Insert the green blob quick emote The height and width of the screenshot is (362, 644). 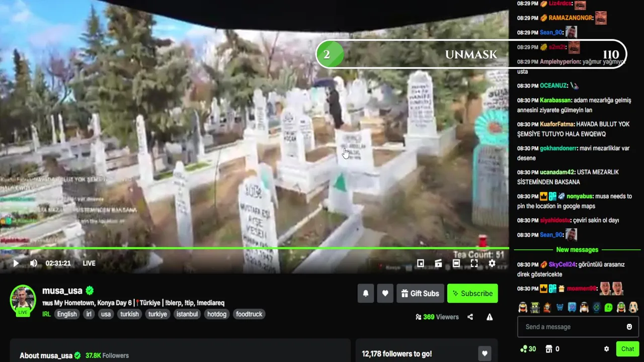(x=609, y=307)
